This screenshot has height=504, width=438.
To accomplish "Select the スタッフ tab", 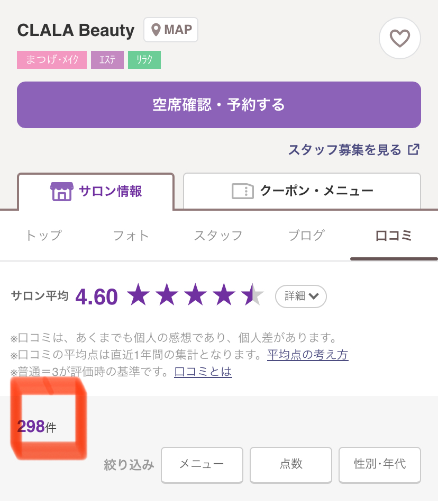I will tap(218, 236).
